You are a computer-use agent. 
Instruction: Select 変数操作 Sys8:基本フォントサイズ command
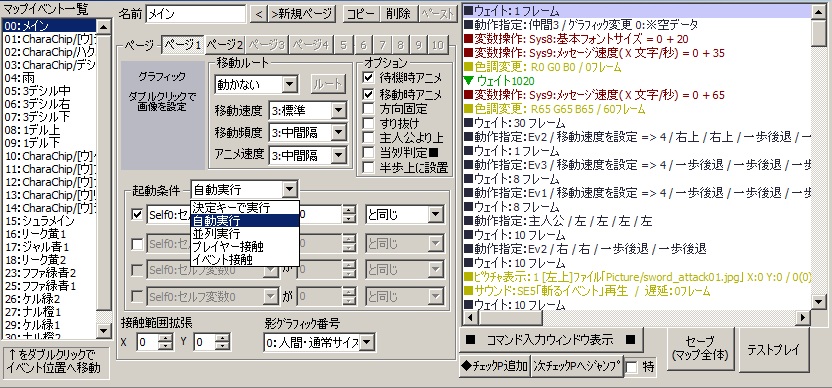pyautogui.click(x=637, y=39)
